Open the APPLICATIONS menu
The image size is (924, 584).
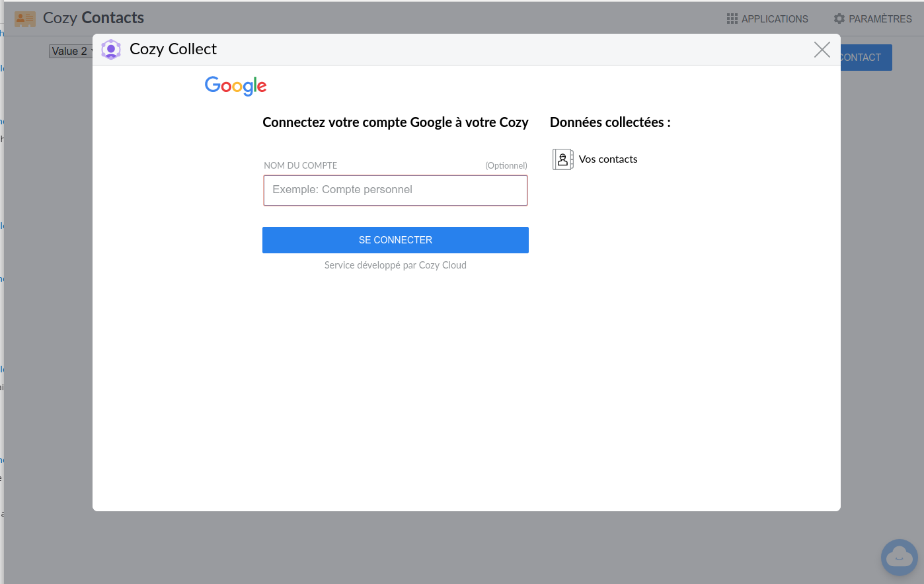click(767, 19)
